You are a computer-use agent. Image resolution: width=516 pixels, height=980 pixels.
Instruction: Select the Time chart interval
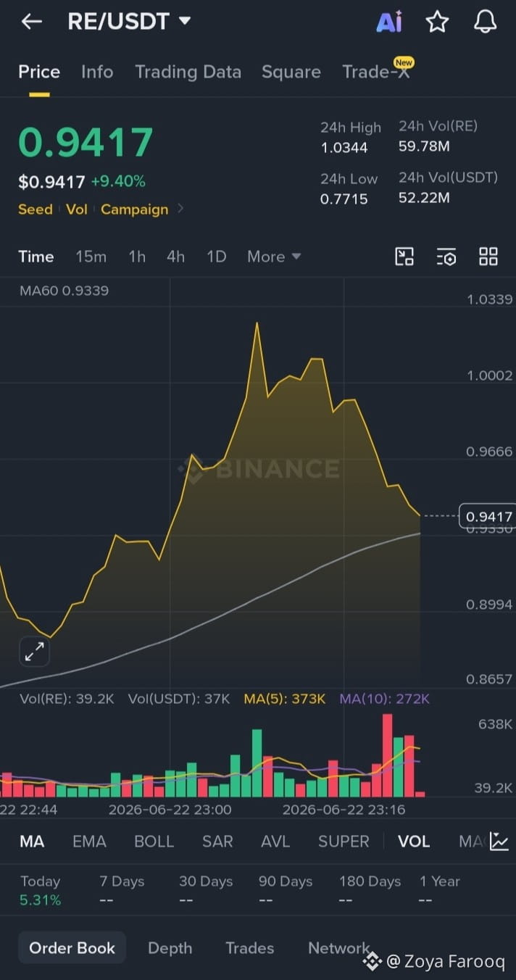pos(36,257)
